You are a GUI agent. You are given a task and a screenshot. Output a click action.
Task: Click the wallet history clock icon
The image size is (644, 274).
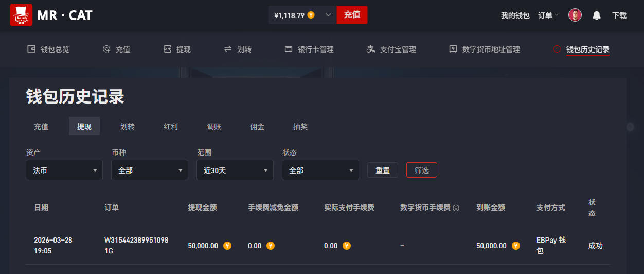point(557,49)
